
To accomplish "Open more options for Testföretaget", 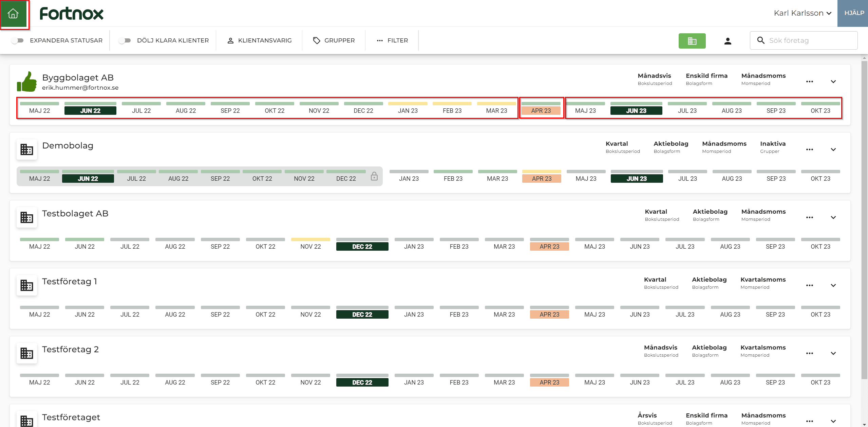I will (810, 421).
